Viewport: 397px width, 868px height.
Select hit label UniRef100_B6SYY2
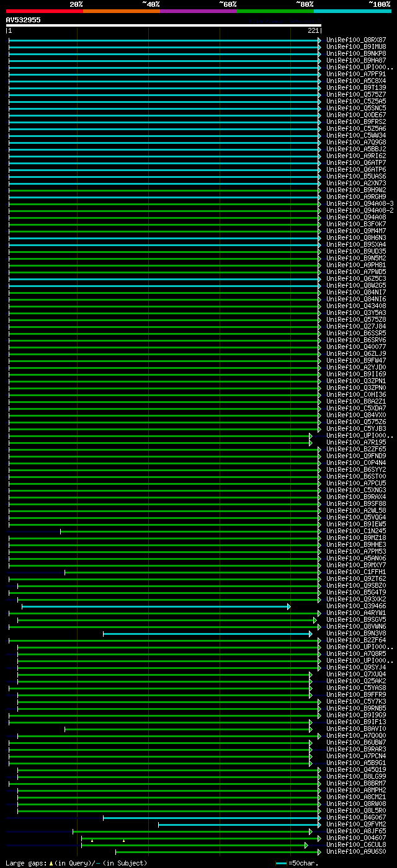pos(356,469)
